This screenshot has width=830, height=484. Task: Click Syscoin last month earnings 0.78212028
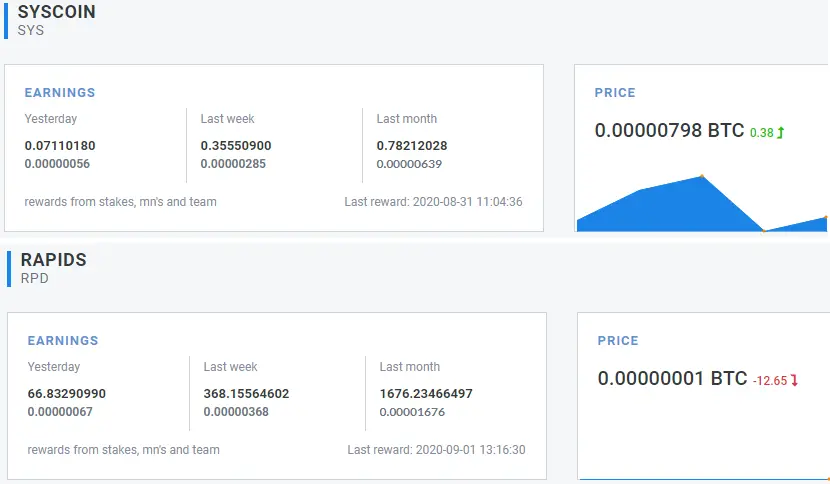412,146
